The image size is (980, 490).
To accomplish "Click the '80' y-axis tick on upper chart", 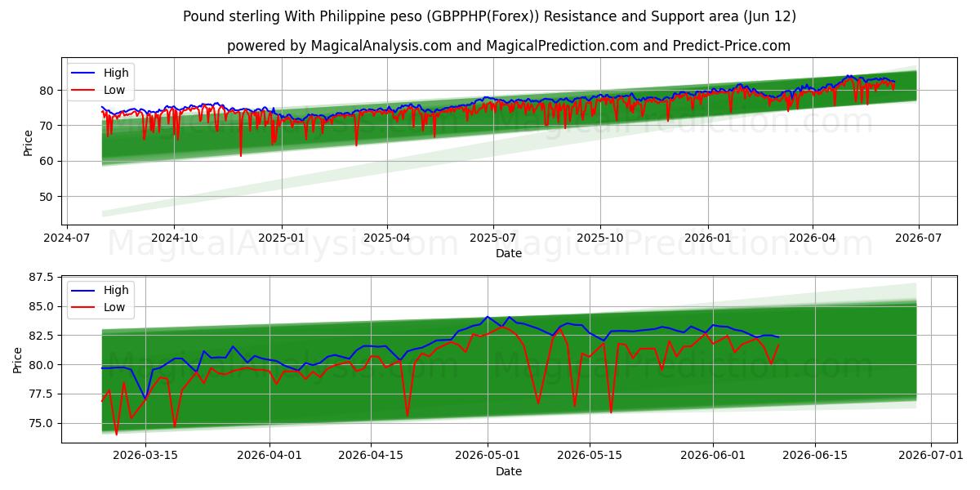I will click(x=48, y=91).
